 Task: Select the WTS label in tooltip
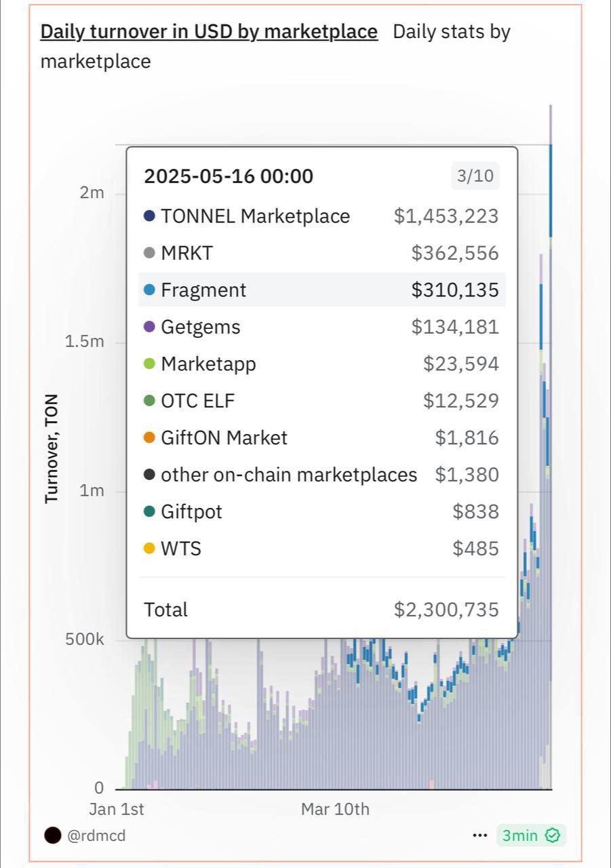click(x=181, y=549)
